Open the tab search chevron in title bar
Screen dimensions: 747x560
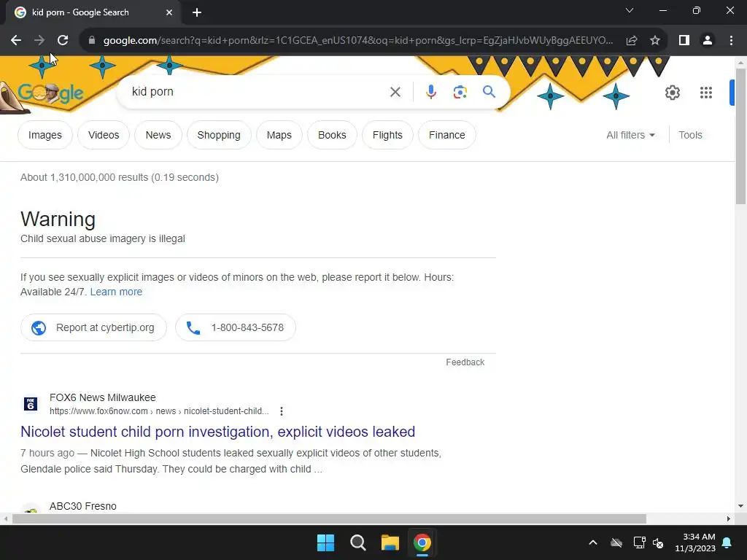tap(630, 10)
